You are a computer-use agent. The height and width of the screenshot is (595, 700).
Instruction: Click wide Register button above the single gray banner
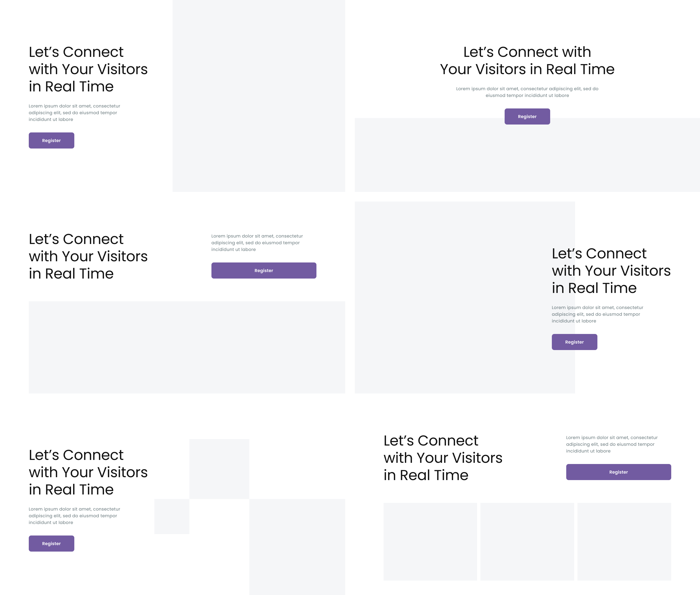[263, 271]
